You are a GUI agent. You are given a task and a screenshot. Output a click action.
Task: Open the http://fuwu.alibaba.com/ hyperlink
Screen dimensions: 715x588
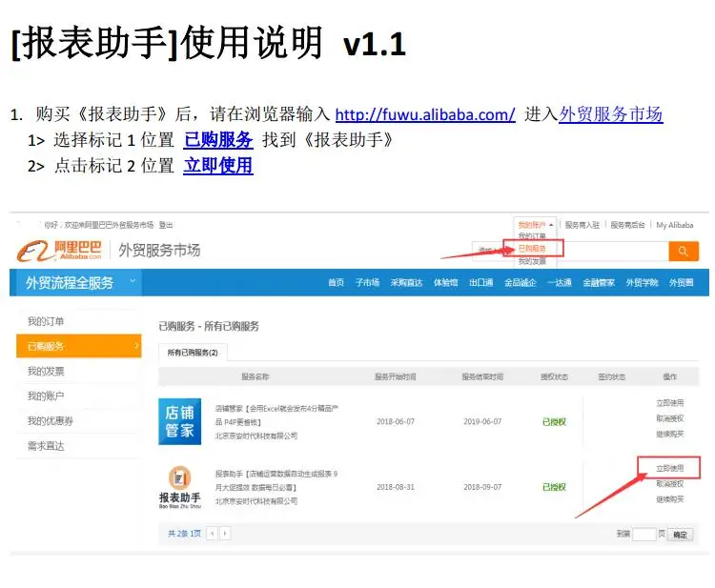(x=425, y=114)
